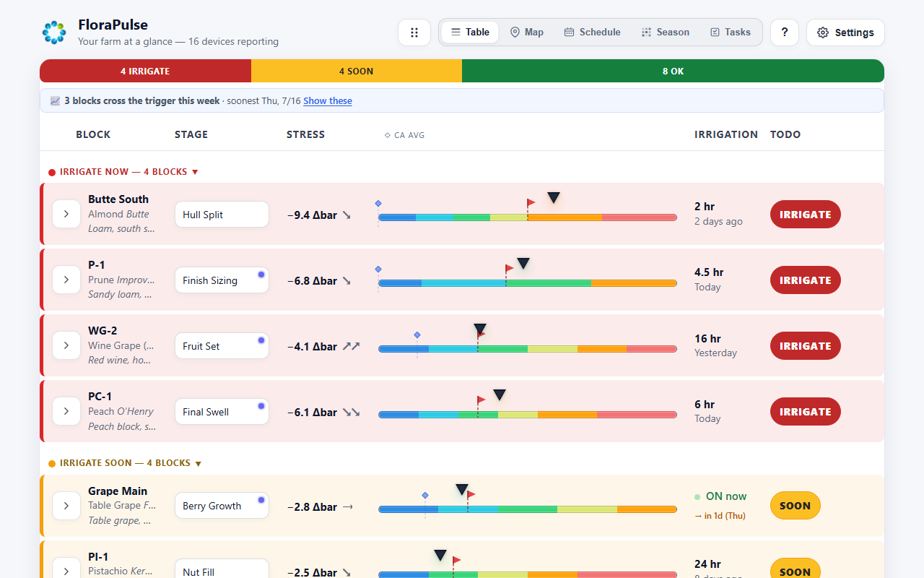Viewport: 924px width, 578px height.
Task: Expand the PC-1 peach row
Action: (x=66, y=412)
